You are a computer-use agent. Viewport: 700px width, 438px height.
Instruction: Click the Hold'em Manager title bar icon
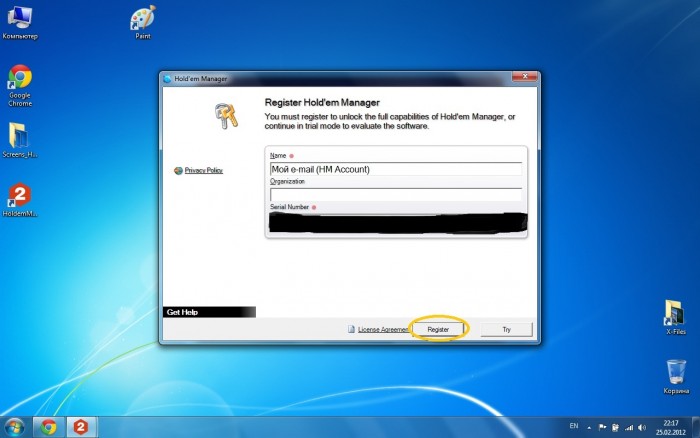(x=167, y=79)
